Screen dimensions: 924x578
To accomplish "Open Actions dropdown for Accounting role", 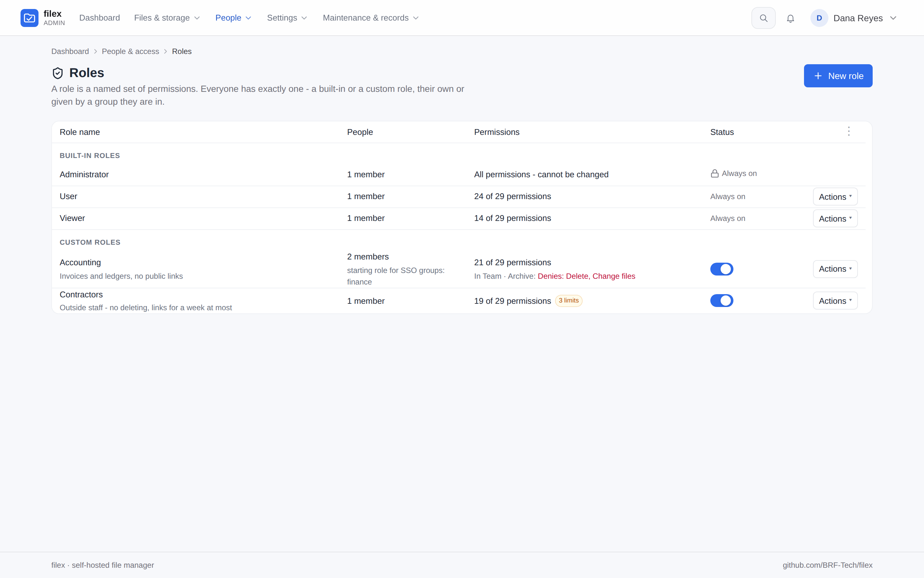I will pos(835,269).
